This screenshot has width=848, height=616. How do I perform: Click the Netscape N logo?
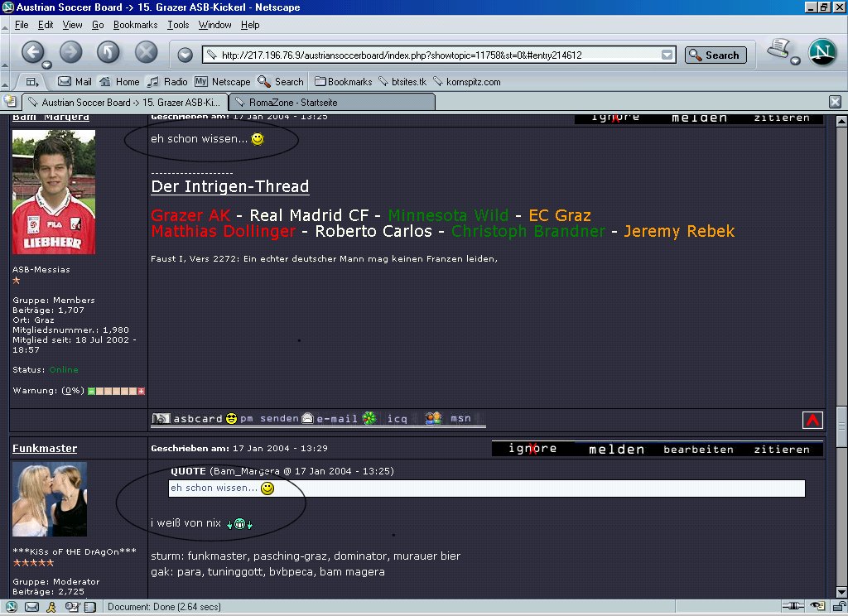click(x=822, y=52)
